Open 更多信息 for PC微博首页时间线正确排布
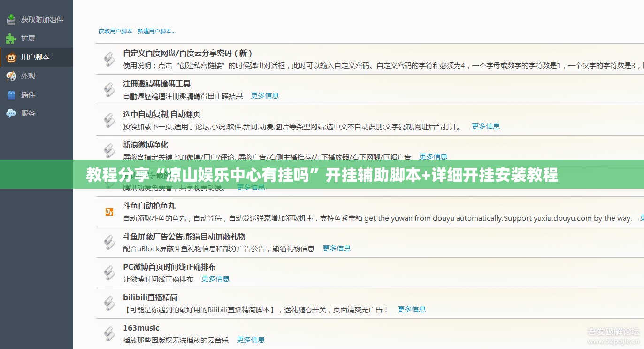Image resolution: width=644 pixels, height=349 pixels. pyautogui.click(x=215, y=279)
